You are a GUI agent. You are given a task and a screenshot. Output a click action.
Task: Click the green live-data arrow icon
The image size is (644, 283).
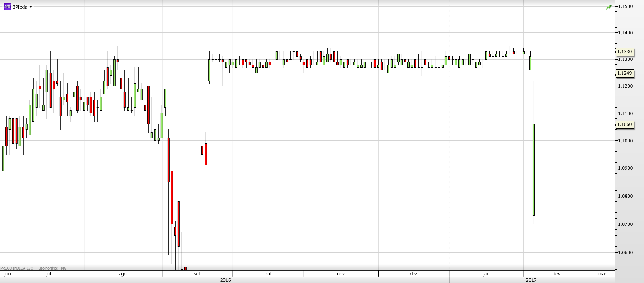[x=609, y=7]
